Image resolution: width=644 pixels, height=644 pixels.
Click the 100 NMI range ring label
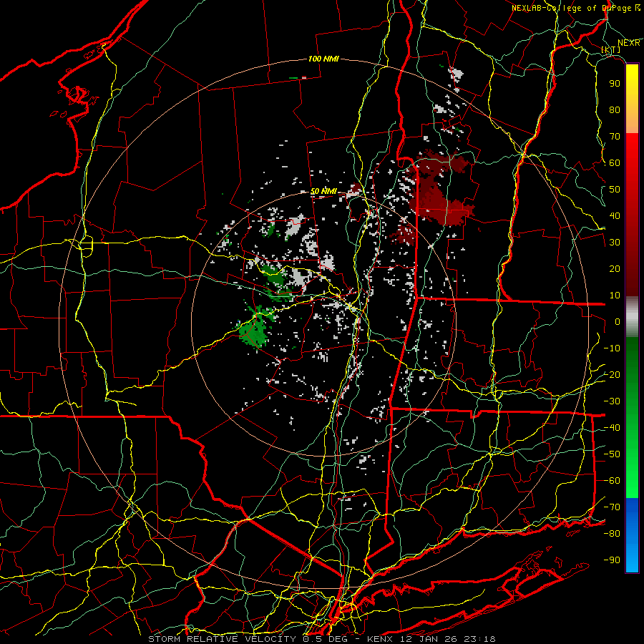[323, 59]
